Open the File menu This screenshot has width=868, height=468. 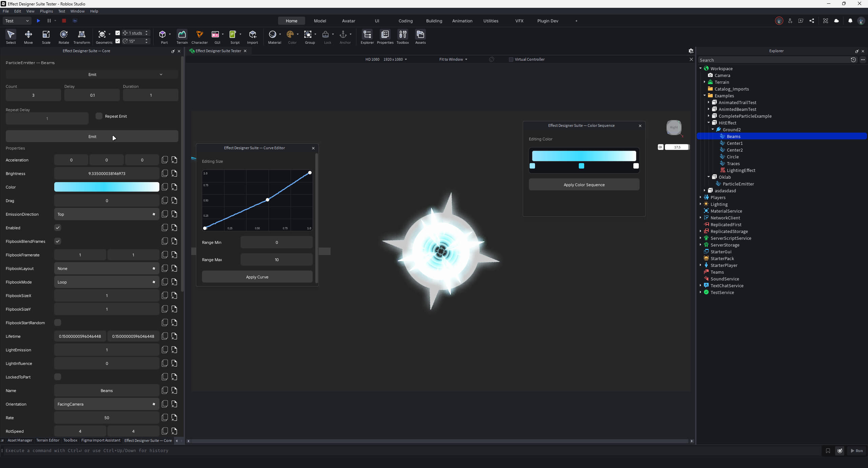coord(6,11)
